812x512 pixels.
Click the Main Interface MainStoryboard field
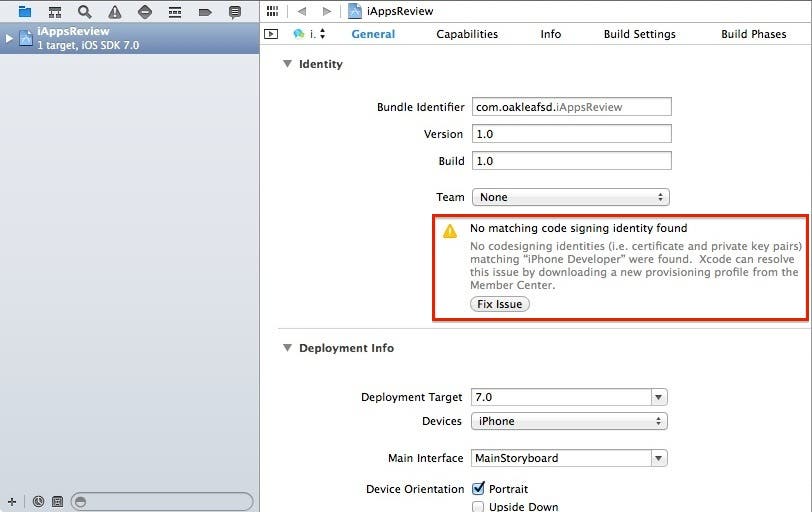coord(561,458)
